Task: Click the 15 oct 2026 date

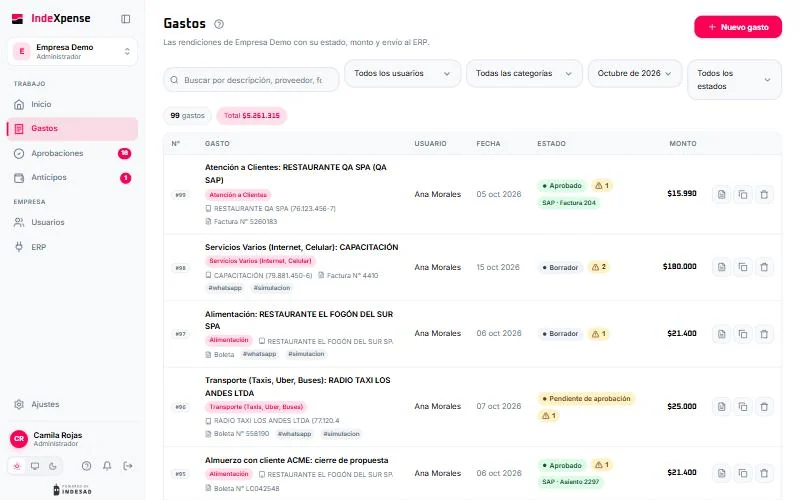Action: pos(498,267)
